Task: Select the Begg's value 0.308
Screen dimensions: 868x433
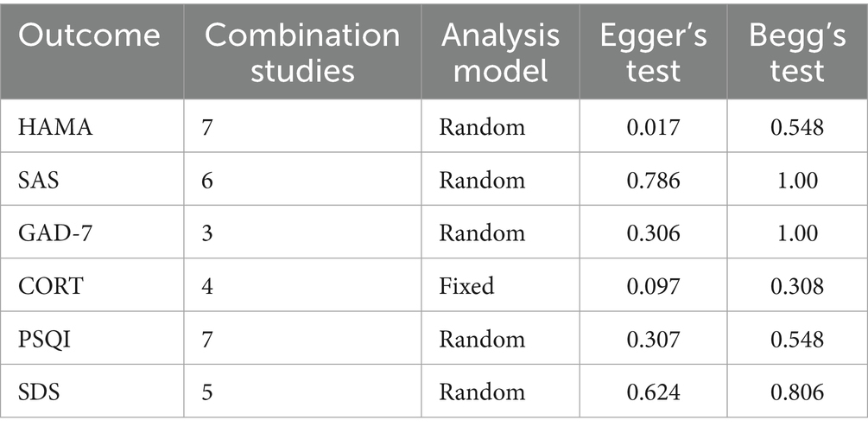Action: point(797,285)
